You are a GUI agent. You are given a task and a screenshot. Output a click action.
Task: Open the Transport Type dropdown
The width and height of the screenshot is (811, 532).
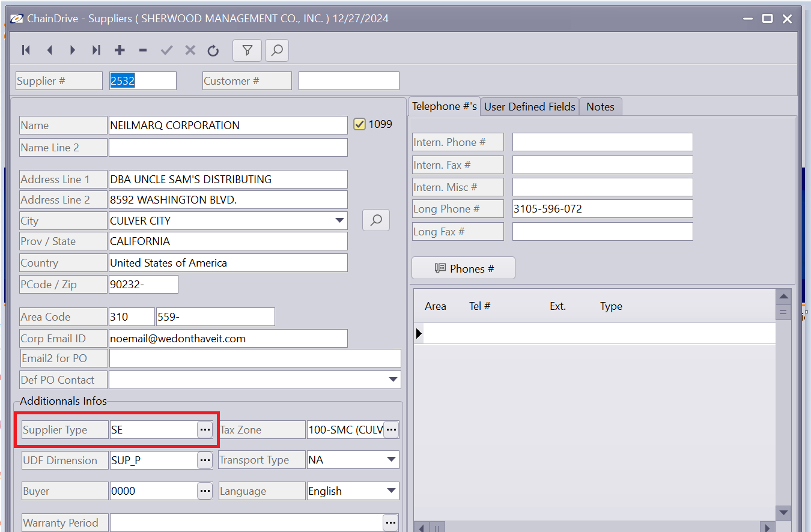392,460
